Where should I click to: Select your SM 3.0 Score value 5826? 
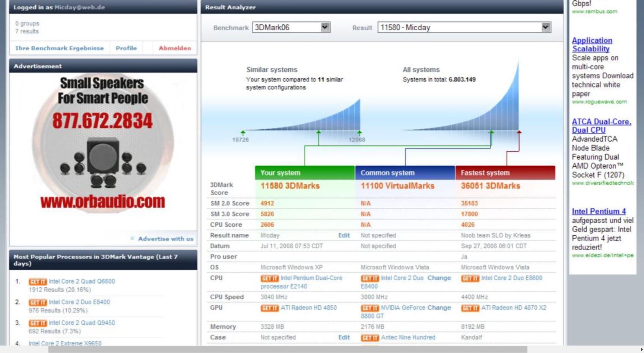click(267, 214)
